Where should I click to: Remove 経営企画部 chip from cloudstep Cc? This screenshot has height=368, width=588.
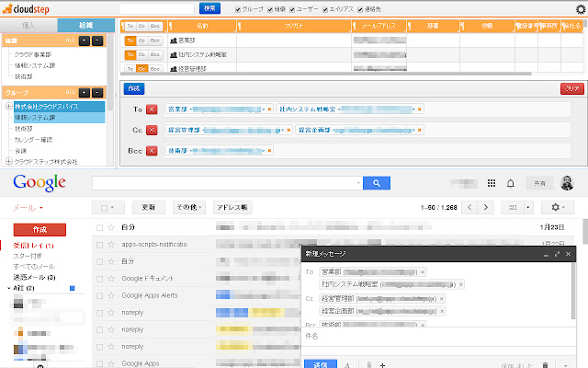420,130
